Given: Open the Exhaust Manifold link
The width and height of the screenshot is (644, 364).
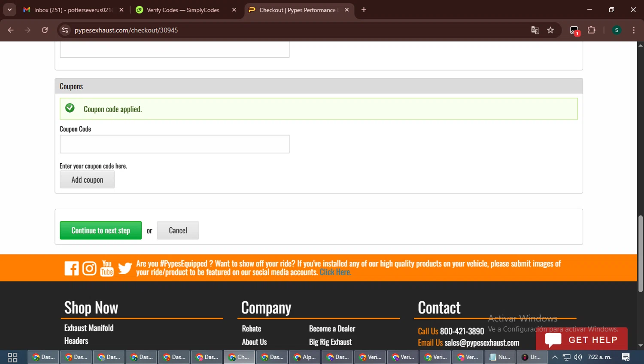Looking at the screenshot, I should coord(89,328).
